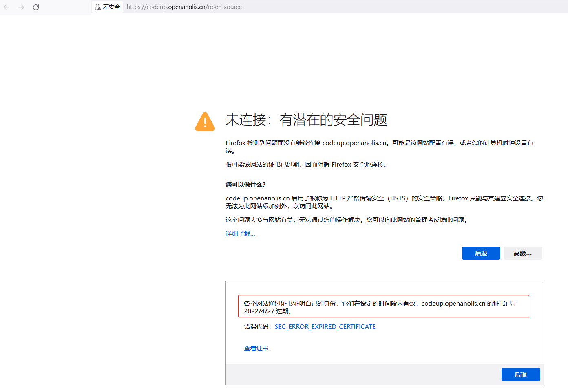568x392 pixels.
Task: Click the 您可以做什么？ subheading
Action: 245,184
